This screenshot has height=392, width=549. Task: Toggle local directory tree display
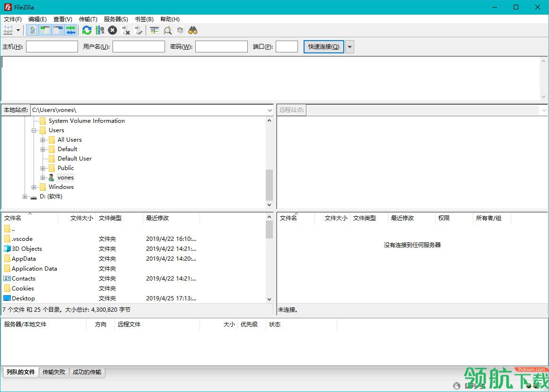pos(45,30)
